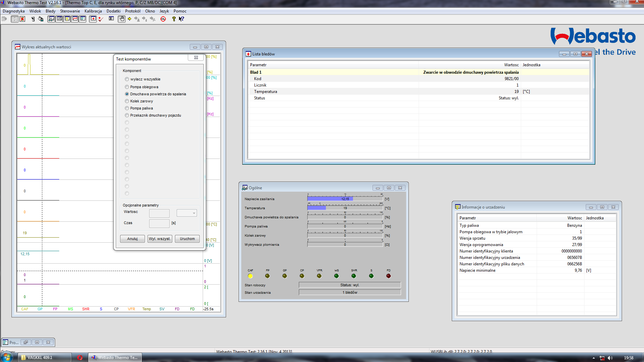Click the Uruchom button
The image size is (644, 362).
pyautogui.click(x=187, y=239)
